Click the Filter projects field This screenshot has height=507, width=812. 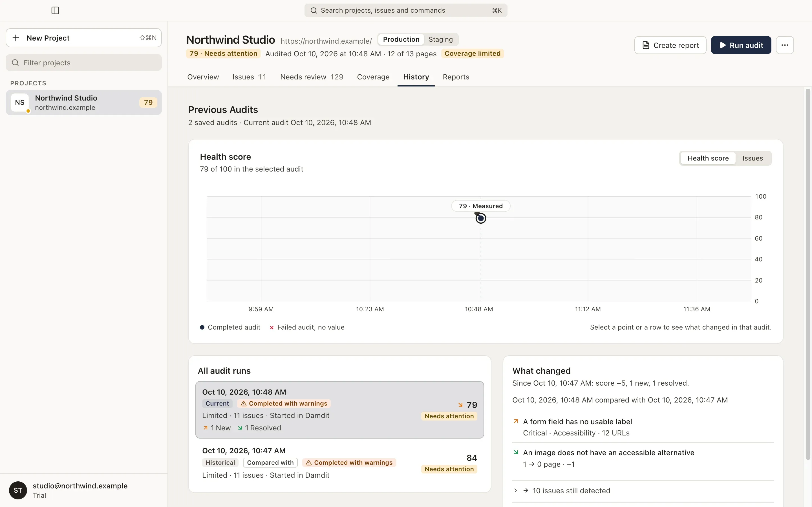click(x=83, y=63)
